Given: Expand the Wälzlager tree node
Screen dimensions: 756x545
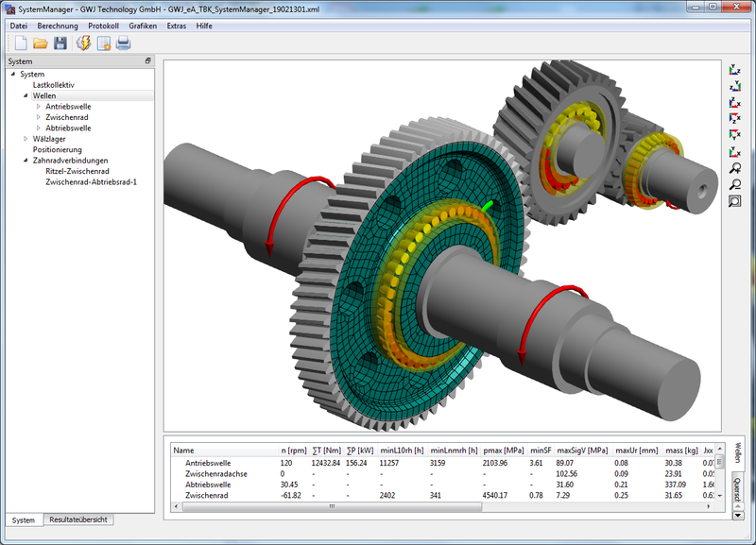Looking at the screenshot, I should click(x=25, y=139).
